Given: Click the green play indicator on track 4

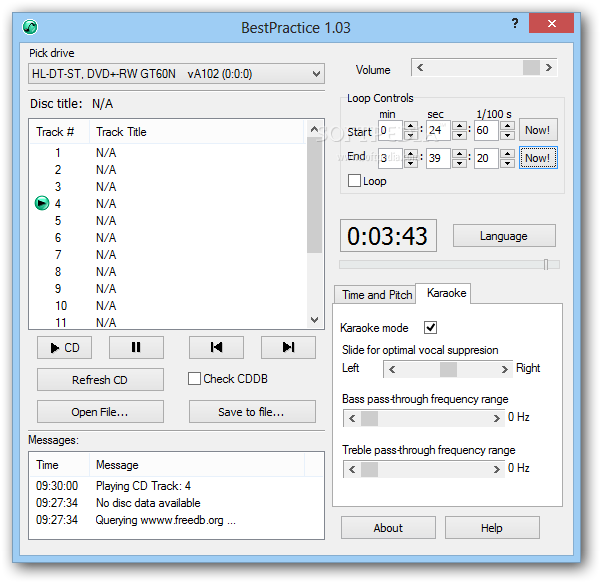Looking at the screenshot, I should pos(42,203).
